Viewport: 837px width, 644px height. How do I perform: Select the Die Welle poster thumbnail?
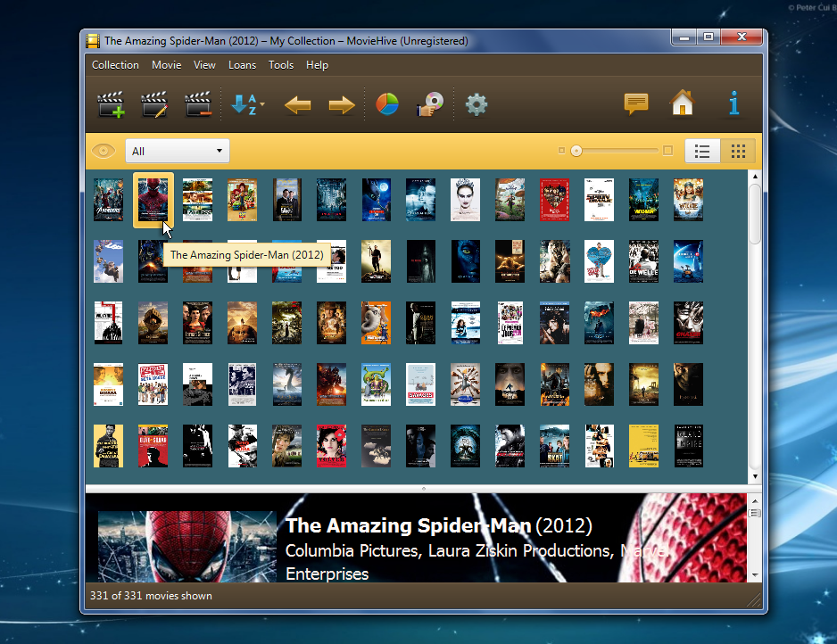tap(643, 261)
